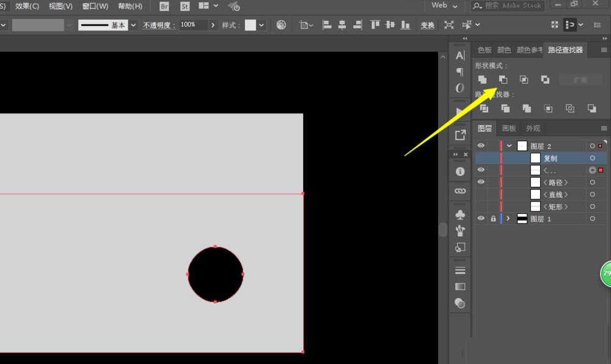The height and width of the screenshot is (364, 611).
Task: Open the 窗口(W) menu
Action: (x=95, y=6)
